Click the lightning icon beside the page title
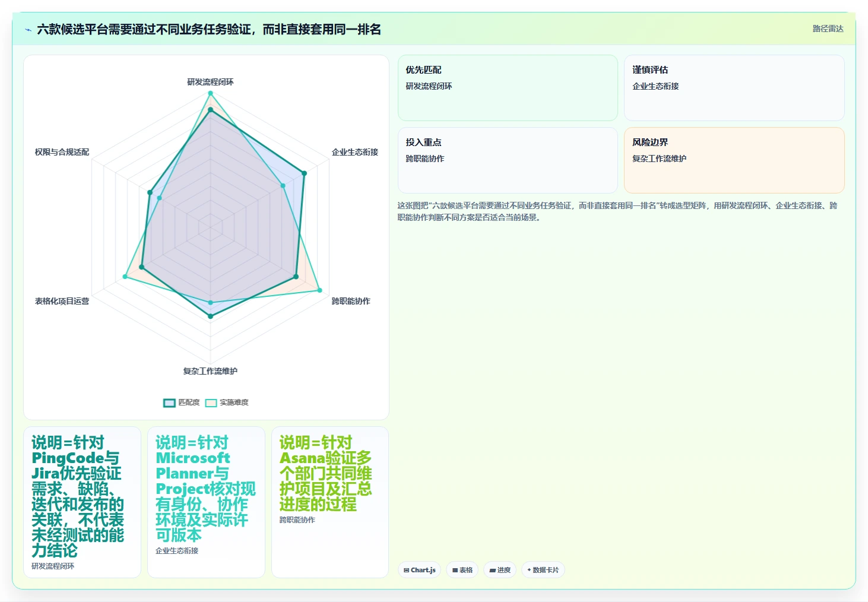This screenshot has width=868, height=602. 28,29
